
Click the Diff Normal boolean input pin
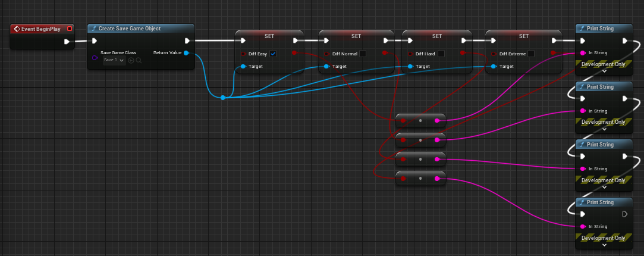[x=326, y=54]
